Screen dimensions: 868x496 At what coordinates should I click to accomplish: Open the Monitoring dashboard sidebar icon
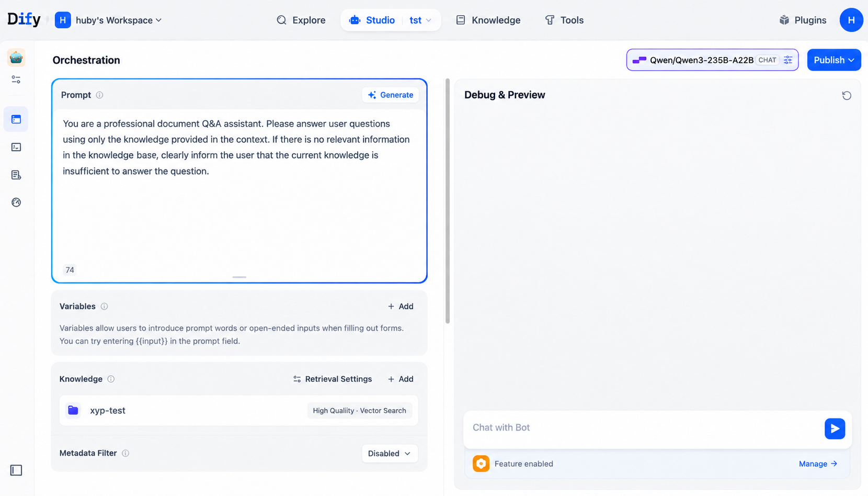click(16, 202)
